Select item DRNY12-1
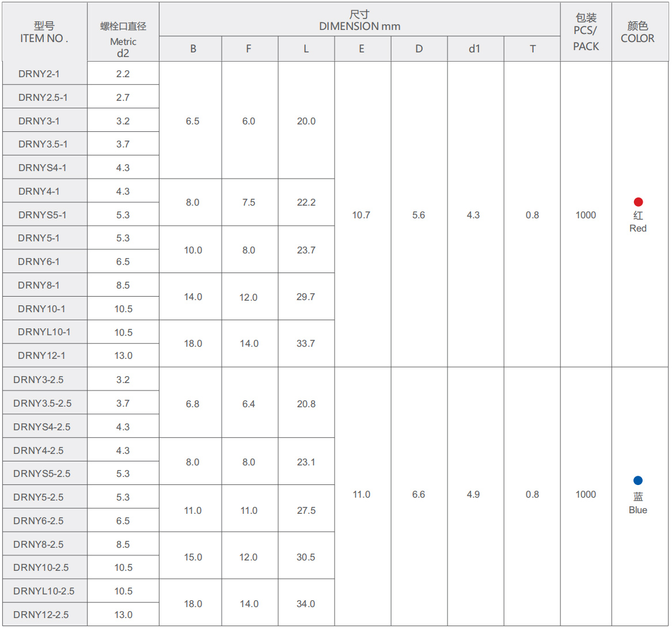Viewport: 672px width, 629px height. (41, 355)
